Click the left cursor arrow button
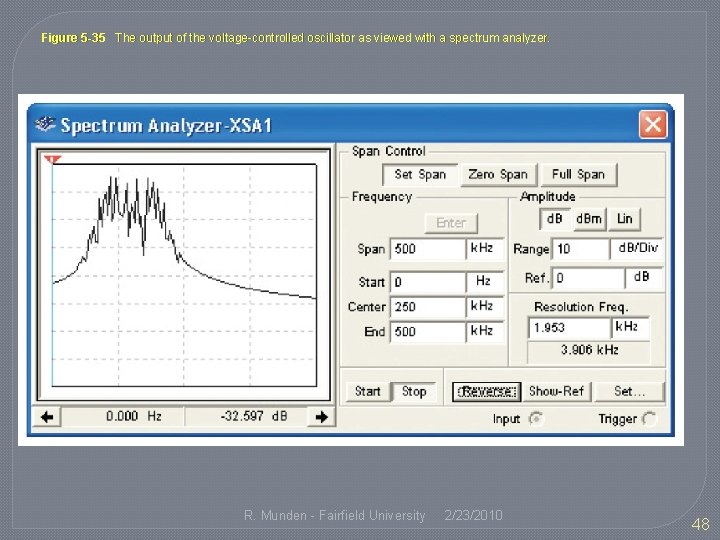 [47, 417]
